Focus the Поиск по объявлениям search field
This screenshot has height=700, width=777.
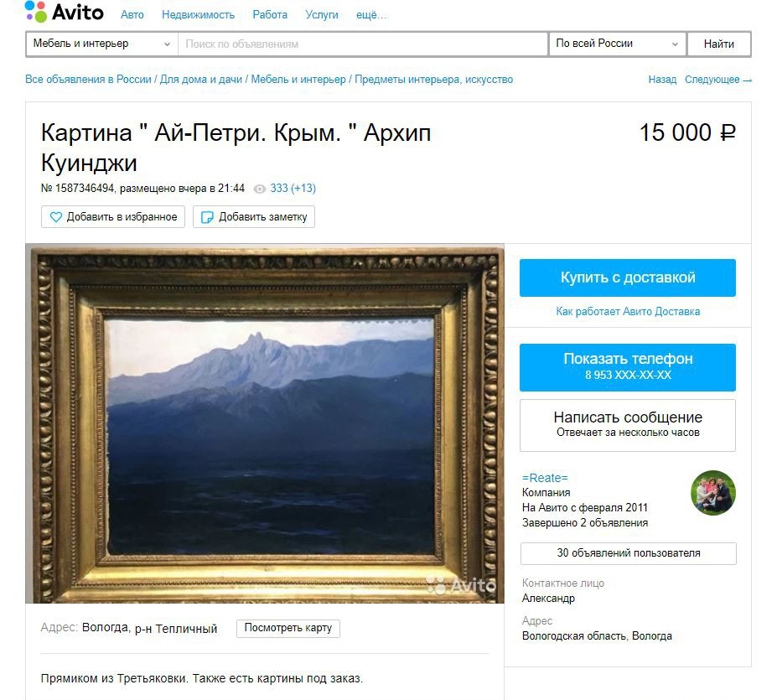(363, 44)
